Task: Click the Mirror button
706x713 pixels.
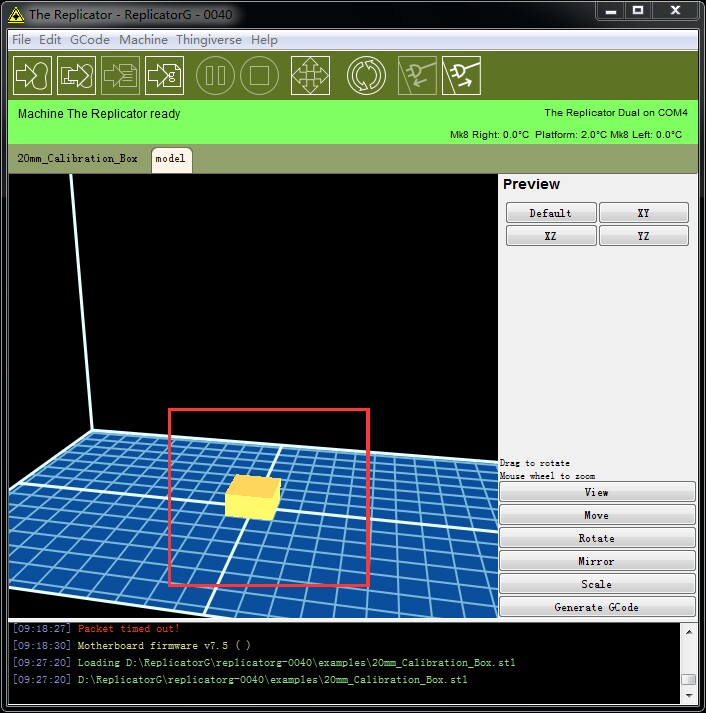Action: 597,562
